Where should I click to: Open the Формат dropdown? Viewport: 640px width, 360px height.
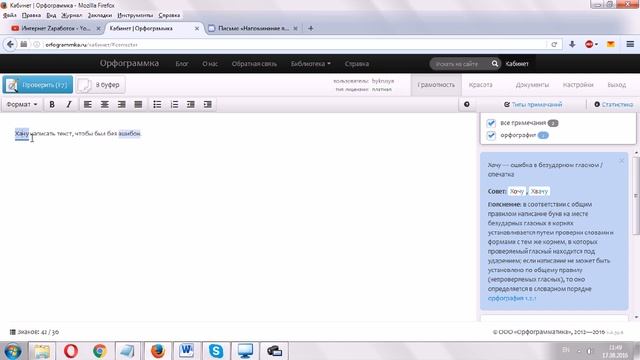(x=22, y=104)
